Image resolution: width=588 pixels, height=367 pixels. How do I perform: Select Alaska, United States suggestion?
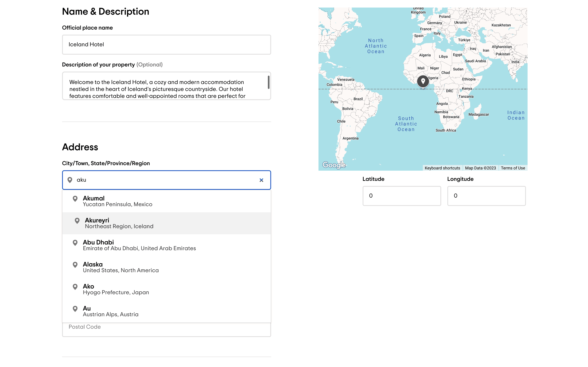point(121,267)
